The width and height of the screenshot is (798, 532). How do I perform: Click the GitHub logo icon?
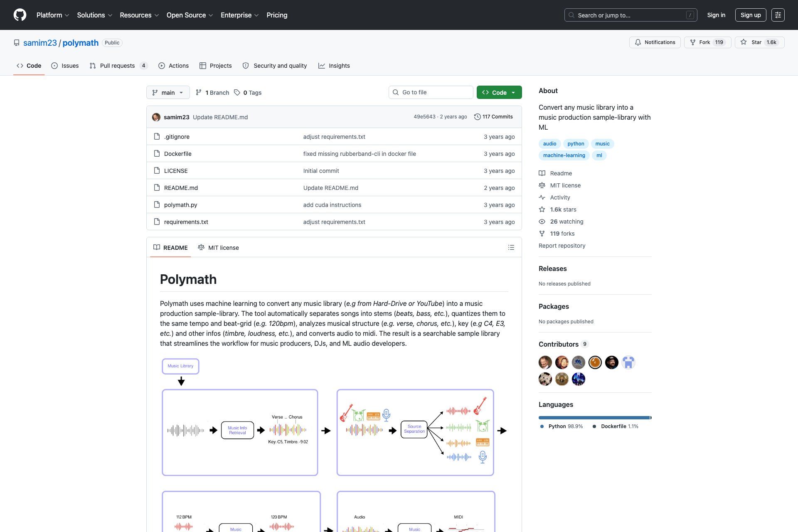coord(20,15)
